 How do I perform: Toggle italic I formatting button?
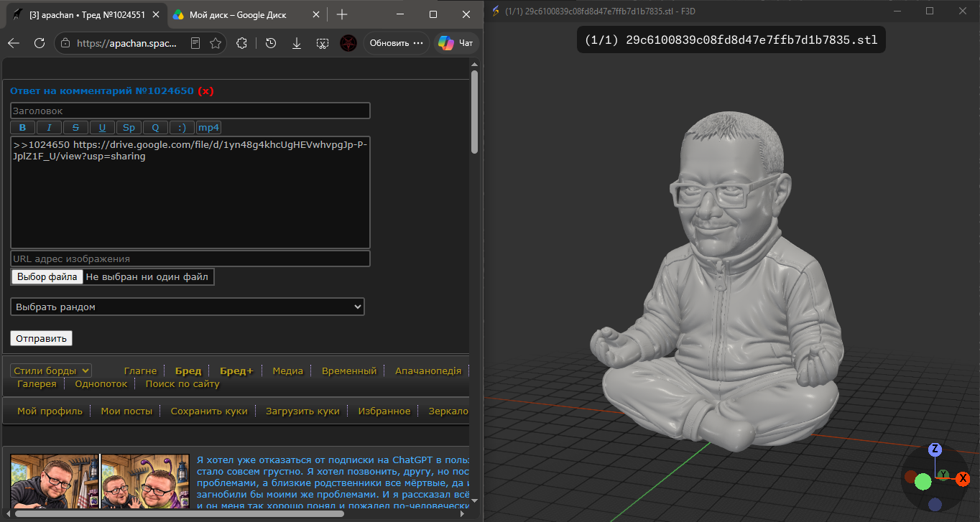(49, 128)
